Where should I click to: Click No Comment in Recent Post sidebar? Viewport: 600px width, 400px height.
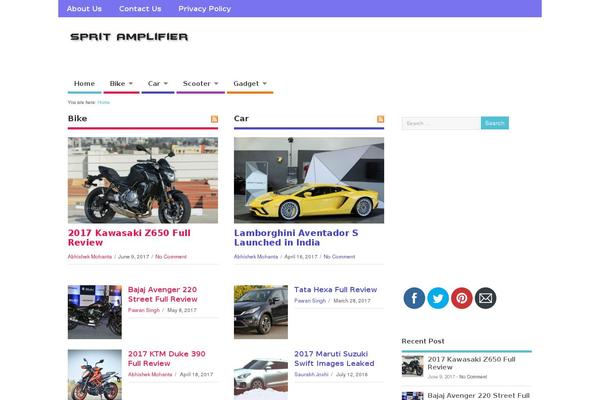tap(473, 377)
